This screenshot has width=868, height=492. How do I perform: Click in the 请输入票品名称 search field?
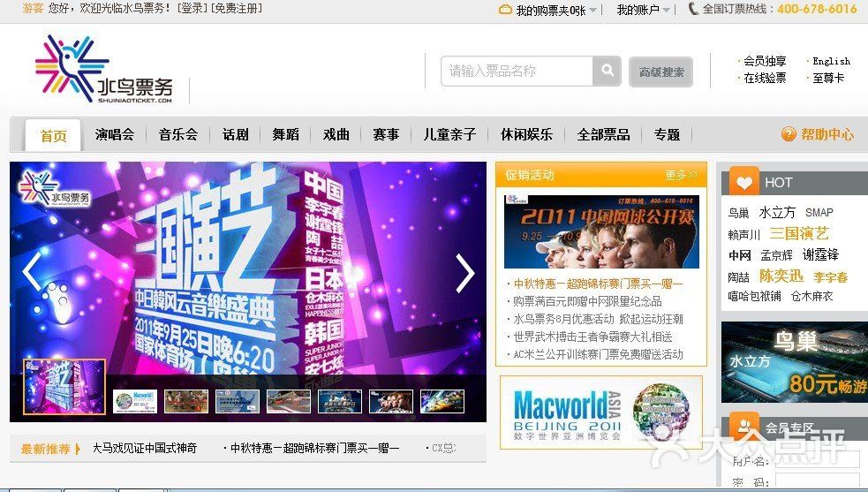(x=517, y=71)
